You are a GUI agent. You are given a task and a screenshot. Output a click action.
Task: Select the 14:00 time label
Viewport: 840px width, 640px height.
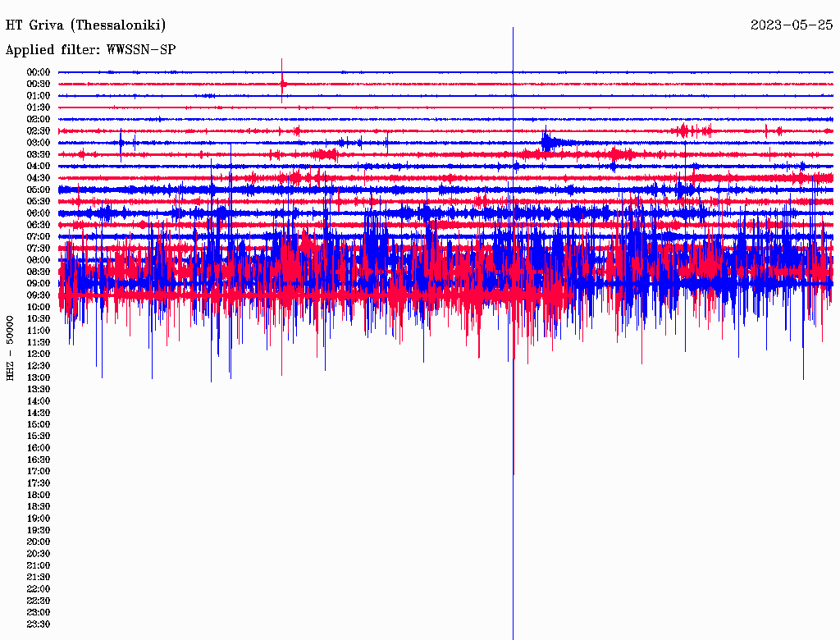39,401
